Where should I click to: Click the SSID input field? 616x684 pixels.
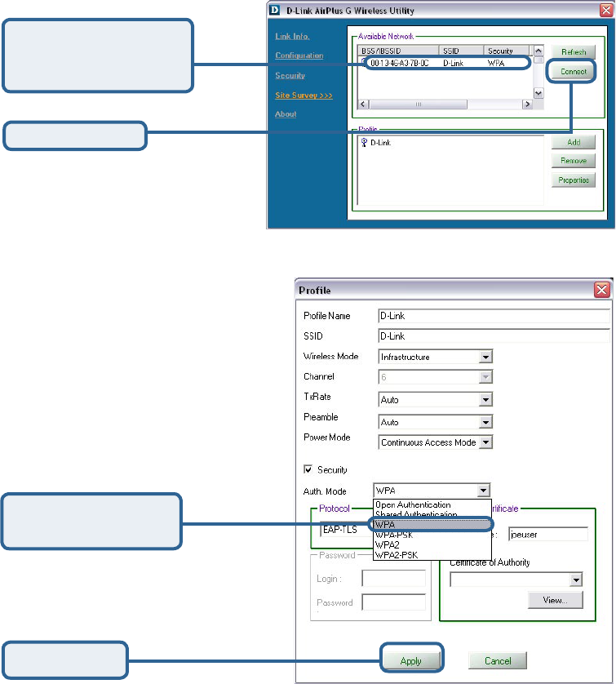click(494, 336)
